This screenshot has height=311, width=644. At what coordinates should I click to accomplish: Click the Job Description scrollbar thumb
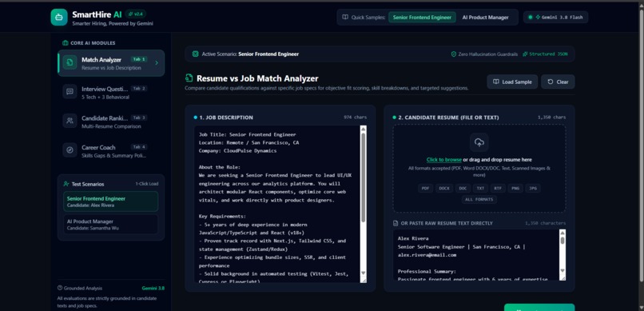pyautogui.click(x=363, y=177)
